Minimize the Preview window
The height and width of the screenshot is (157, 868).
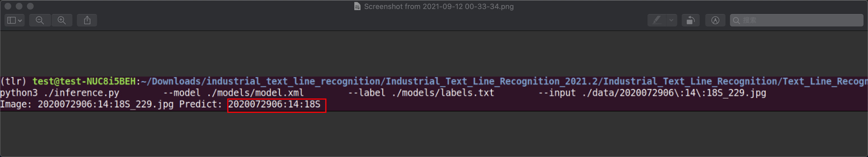click(x=19, y=6)
